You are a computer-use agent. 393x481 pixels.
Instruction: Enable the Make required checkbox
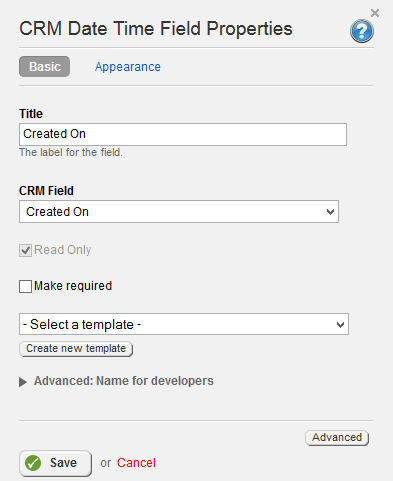point(25,286)
